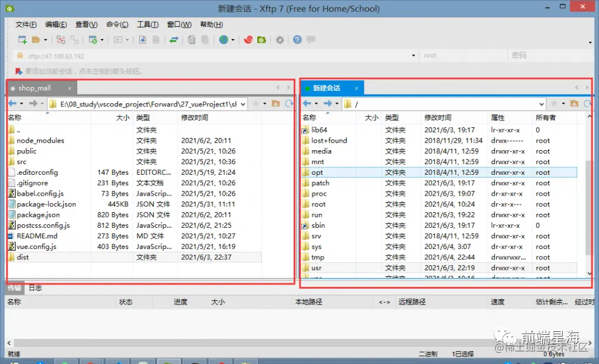Go forward in remote session pane
The width and height of the screenshot is (599, 364).
coord(328,103)
